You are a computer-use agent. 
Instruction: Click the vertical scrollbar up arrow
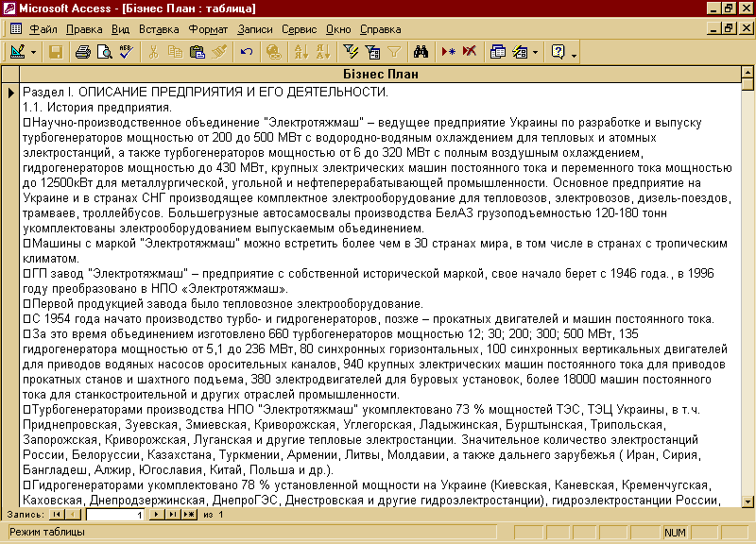coord(747,73)
